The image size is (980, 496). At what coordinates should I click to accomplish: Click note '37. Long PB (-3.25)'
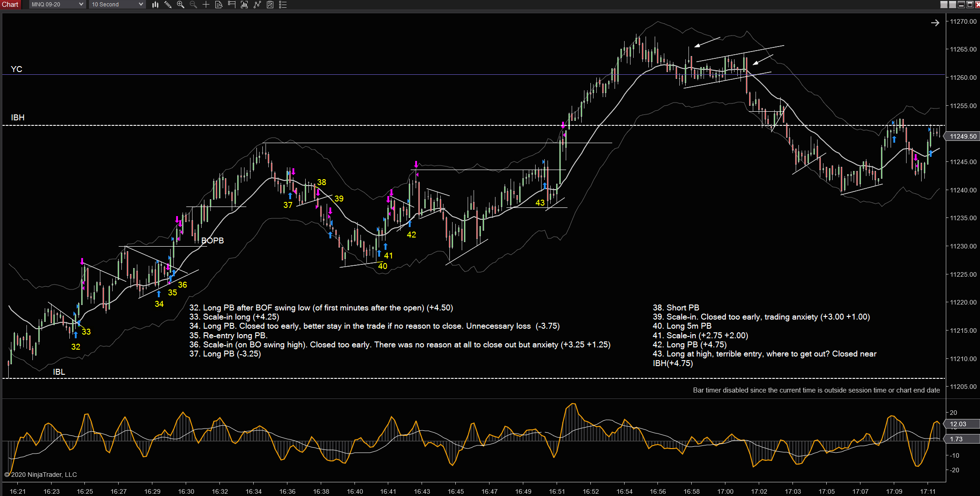coord(225,354)
